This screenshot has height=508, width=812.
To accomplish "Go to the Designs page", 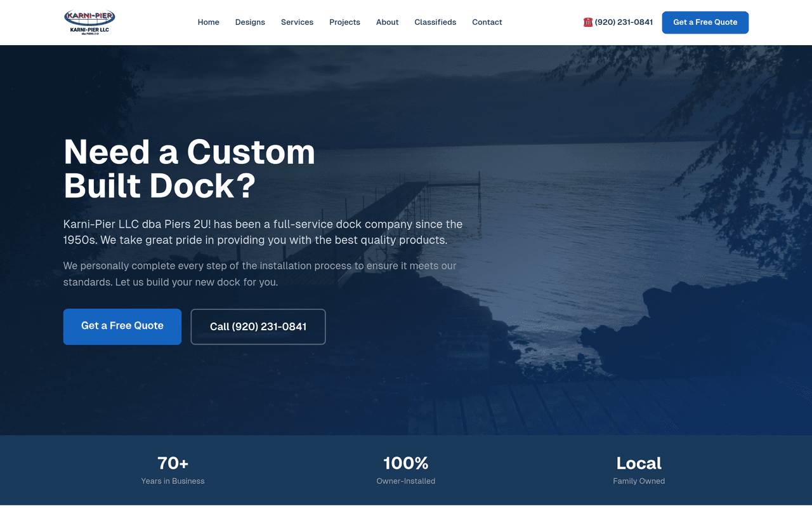I will click(250, 22).
